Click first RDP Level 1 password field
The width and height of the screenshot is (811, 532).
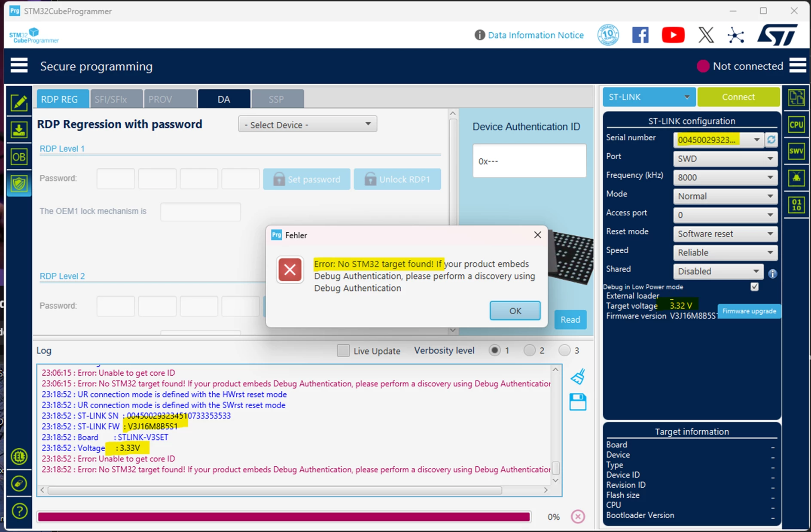click(116, 179)
